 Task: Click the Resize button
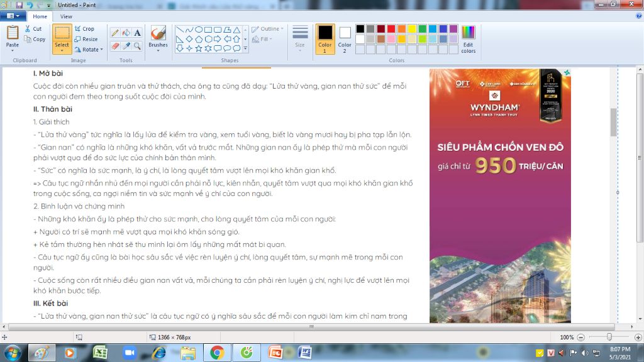[x=86, y=39]
